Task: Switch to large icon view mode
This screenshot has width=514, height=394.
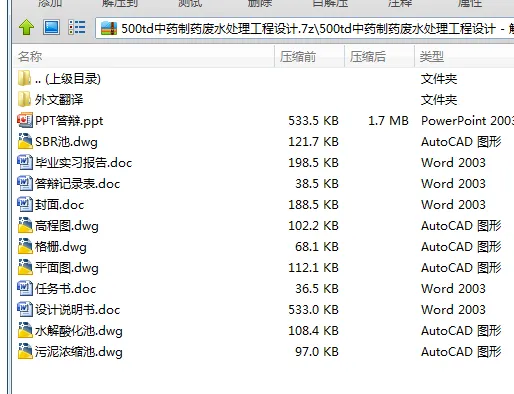Action: 51,27
